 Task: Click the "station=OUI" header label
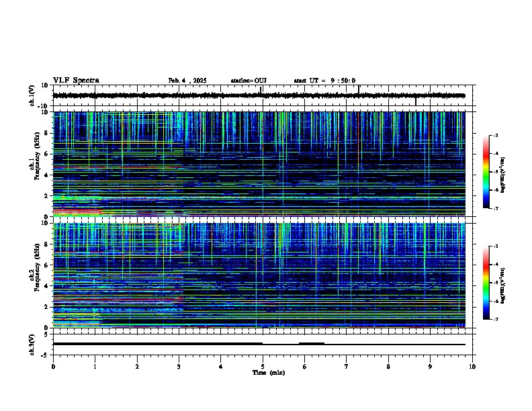[249, 81]
